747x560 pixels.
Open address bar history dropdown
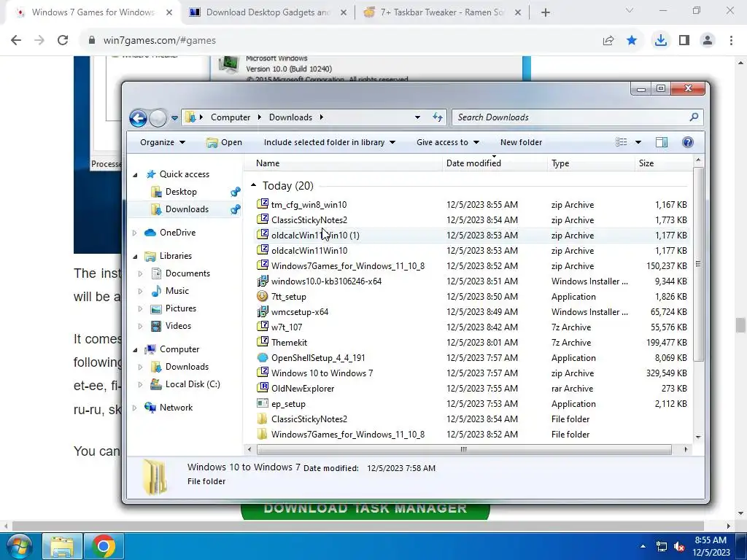click(417, 117)
